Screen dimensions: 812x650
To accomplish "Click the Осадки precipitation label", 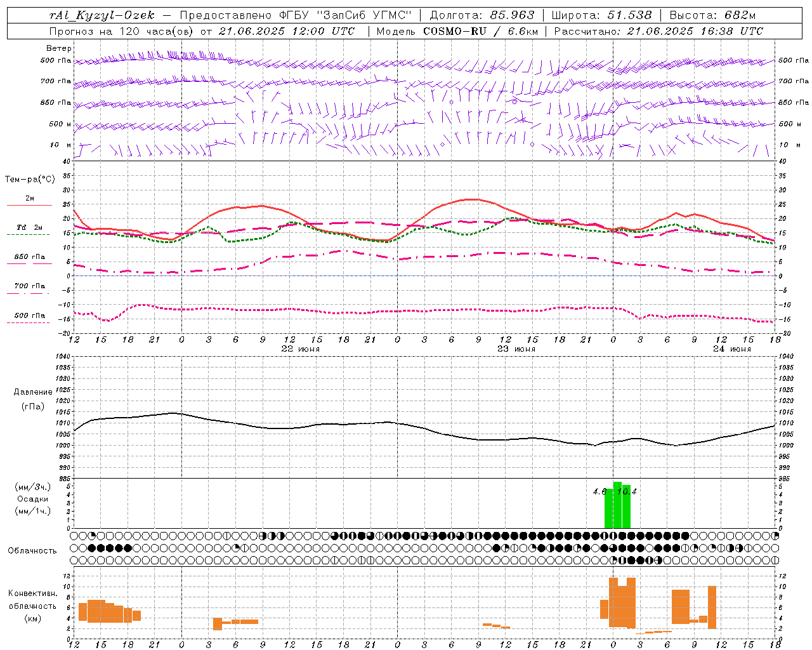I will tap(33, 499).
